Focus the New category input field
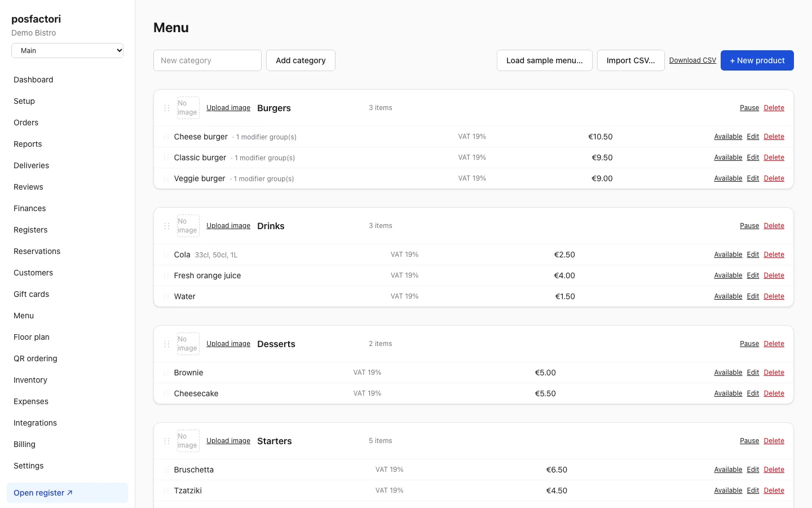Viewport: 812px width, 508px height. (x=208, y=60)
